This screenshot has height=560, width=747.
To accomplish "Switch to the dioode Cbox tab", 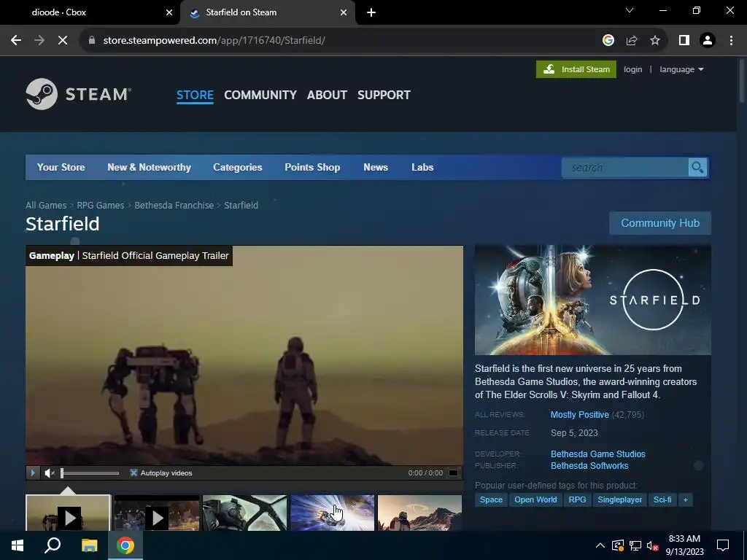I will click(90, 12).
